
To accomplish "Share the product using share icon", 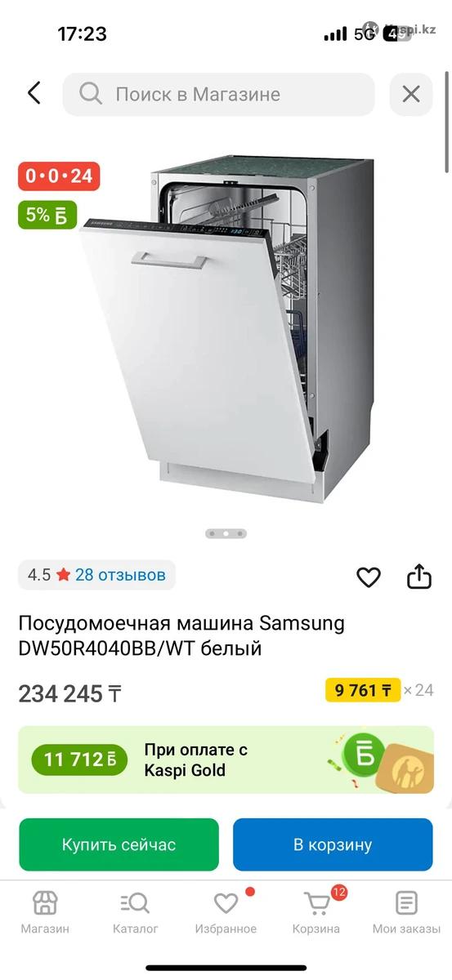I will point(418,577).
